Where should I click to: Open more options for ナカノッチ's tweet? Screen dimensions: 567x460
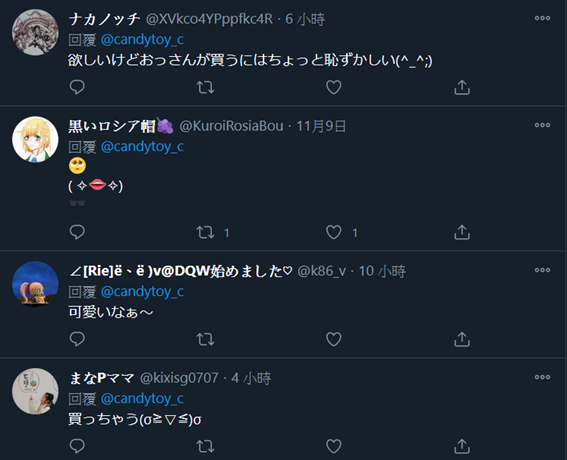pyautogui.click(x=542, y=18)
